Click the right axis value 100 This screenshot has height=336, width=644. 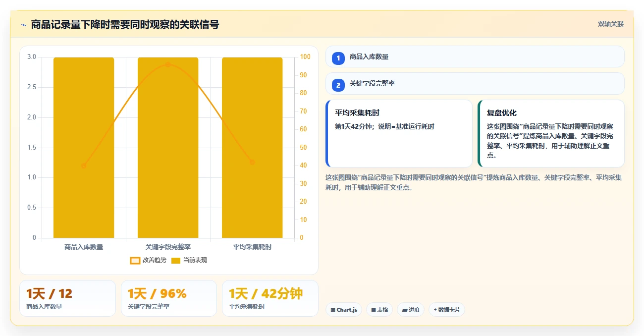(306, 57)
